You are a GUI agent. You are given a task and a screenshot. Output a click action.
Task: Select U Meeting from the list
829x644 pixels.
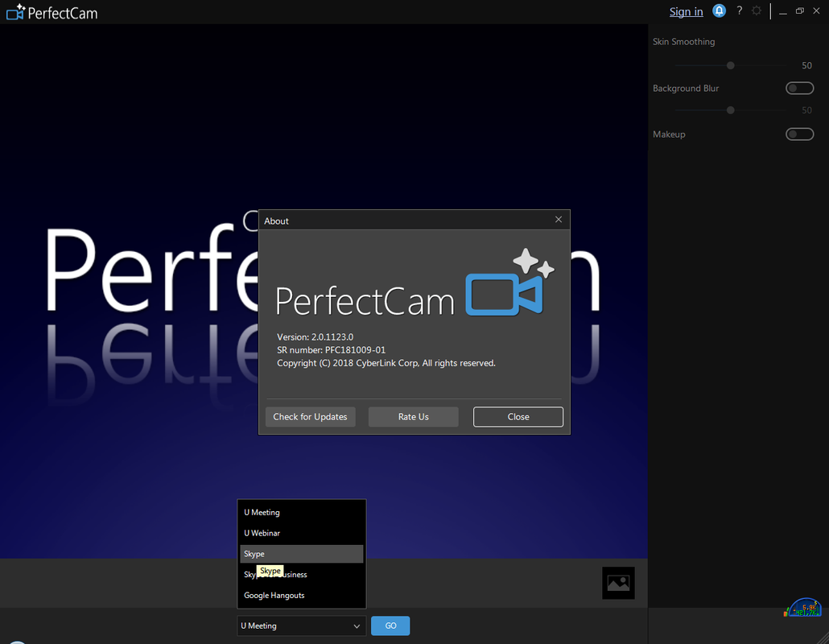click(301, 512)
